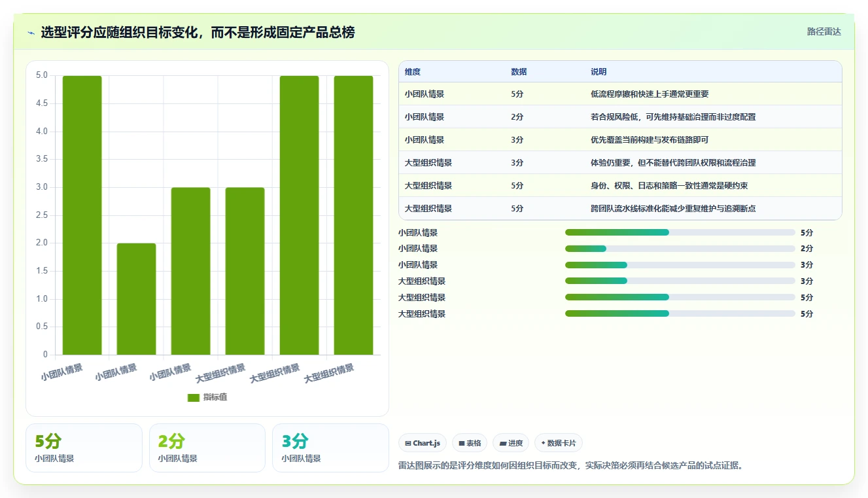This screenshot has width=868, height=498.
Task: Click 3分 in the 优先覆盖当前构建 table row
Action: point(517,140)
